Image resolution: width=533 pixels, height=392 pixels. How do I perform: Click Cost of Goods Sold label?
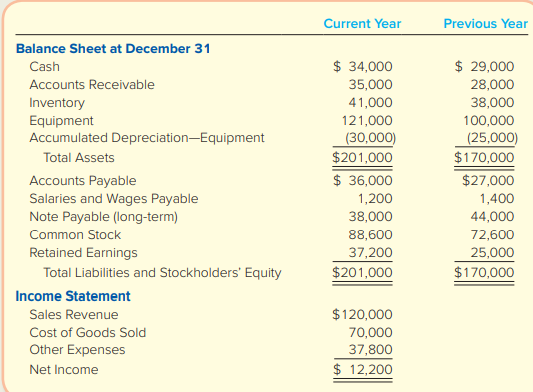88,333
